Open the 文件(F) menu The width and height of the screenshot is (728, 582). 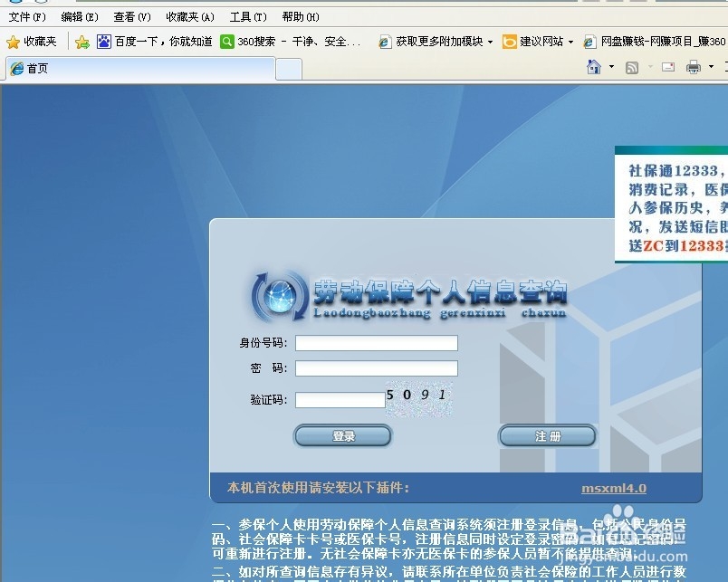27,17
